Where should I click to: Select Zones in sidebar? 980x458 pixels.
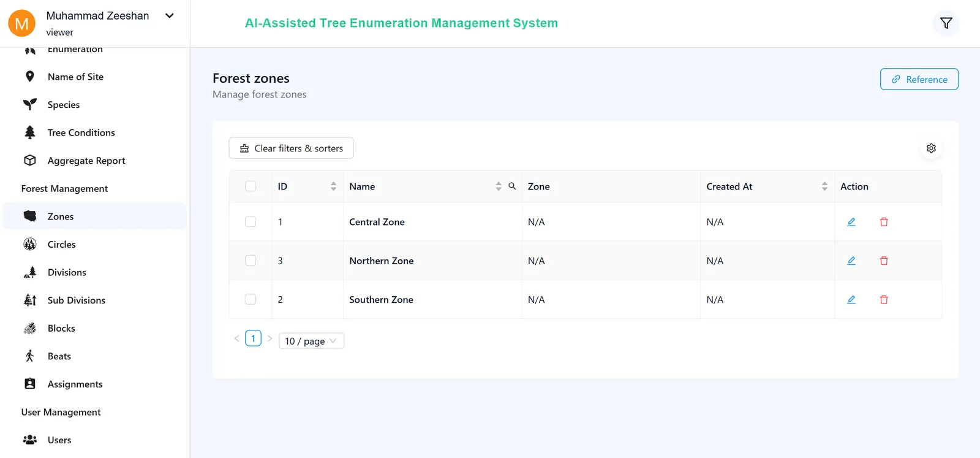pos(95,216)
